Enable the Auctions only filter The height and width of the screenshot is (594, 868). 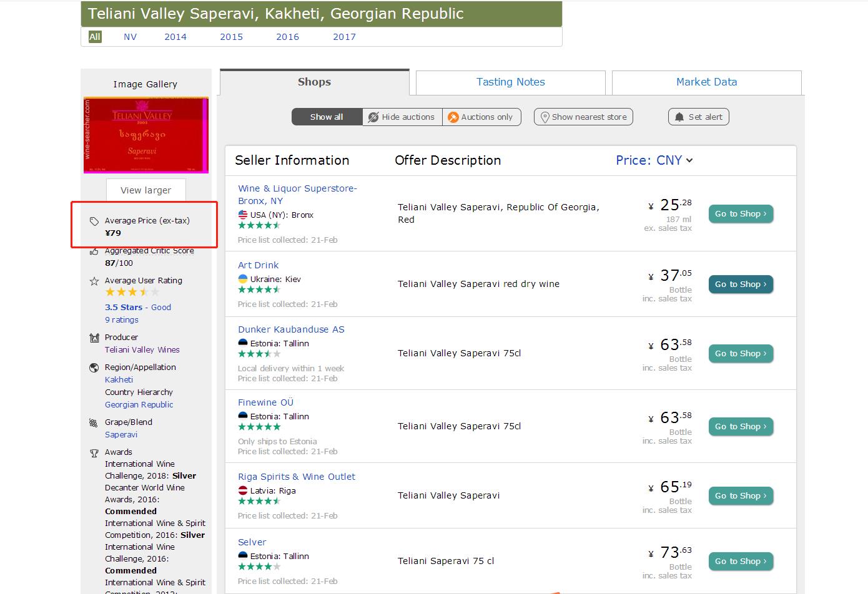(x=481, y=117)
